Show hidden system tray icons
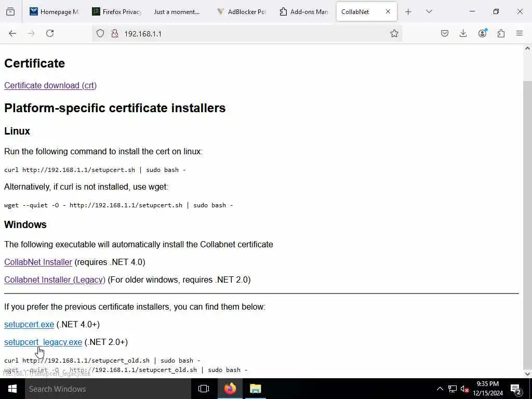 (440, 389)
